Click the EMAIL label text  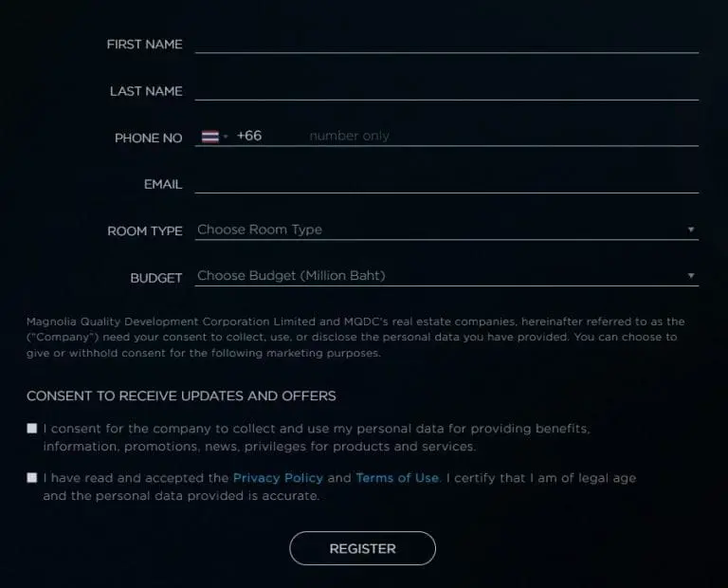(163, 184)
